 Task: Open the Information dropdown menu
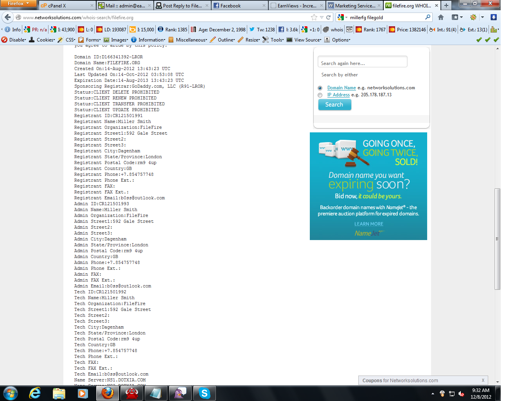[148, 40]
